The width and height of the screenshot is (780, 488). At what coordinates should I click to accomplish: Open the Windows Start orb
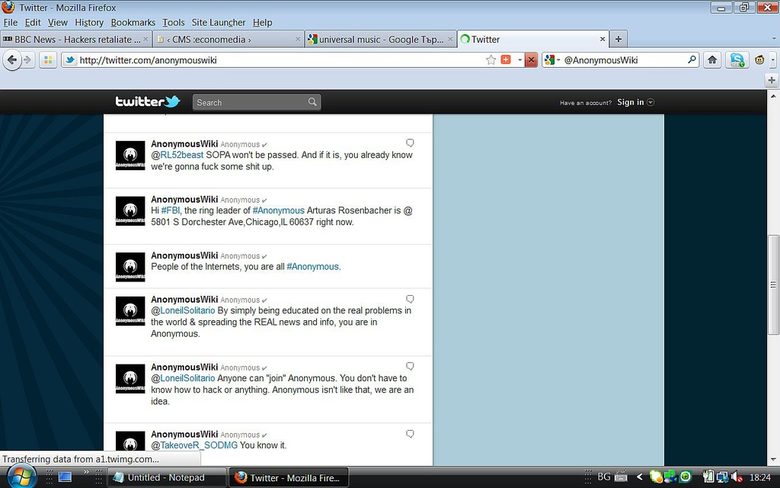[x=21, y=477]
